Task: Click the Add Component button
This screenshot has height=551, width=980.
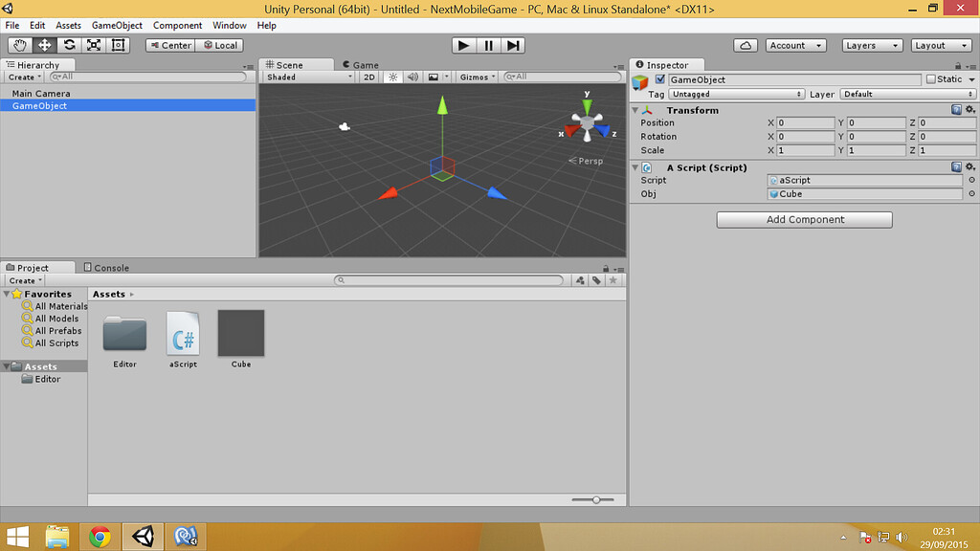Action: click(x=804, y=219)
